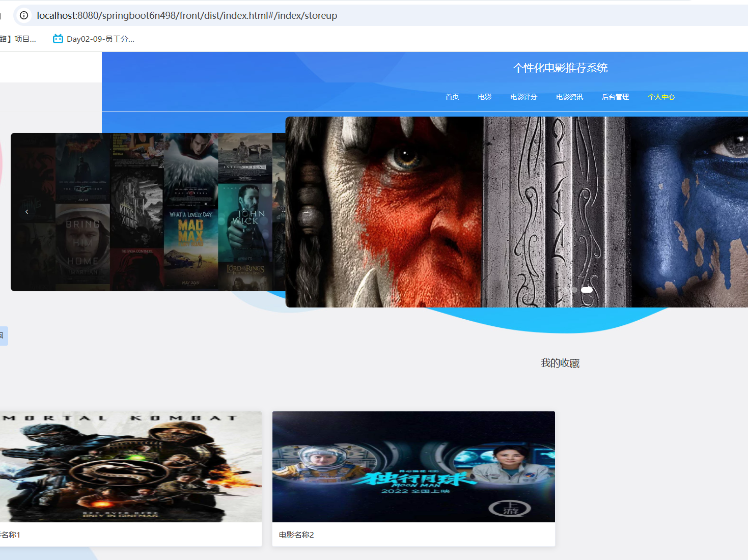Open the Day02-09 bookmark with Bilibili icon

pyautogui.click(x=94, y=39)
